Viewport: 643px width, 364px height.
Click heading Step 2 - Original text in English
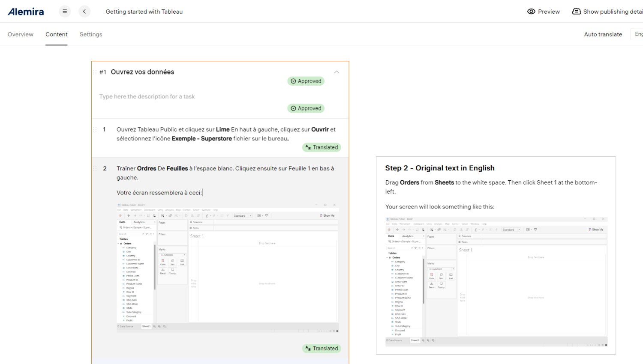pyautogui.click(x=440, y=168)
